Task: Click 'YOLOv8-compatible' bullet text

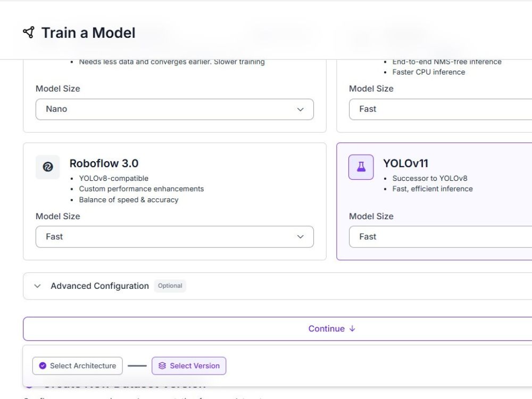Action: (x=114, y=178)
